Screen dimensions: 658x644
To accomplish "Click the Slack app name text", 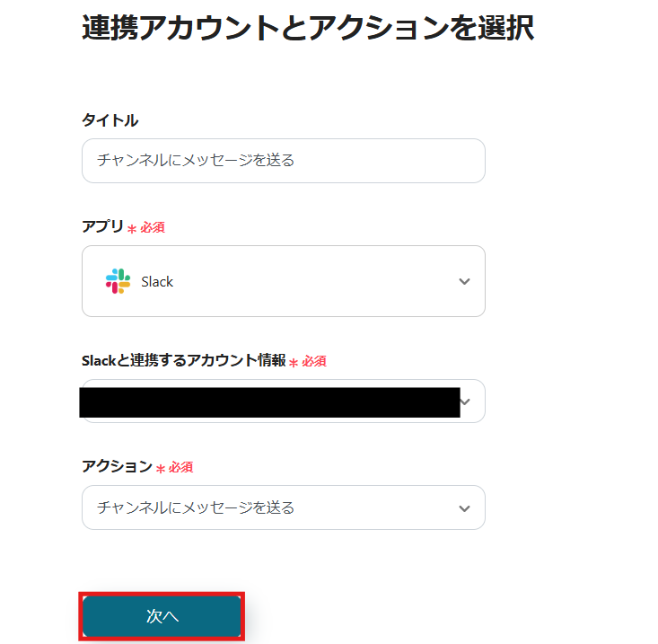I will click(157, 282).
